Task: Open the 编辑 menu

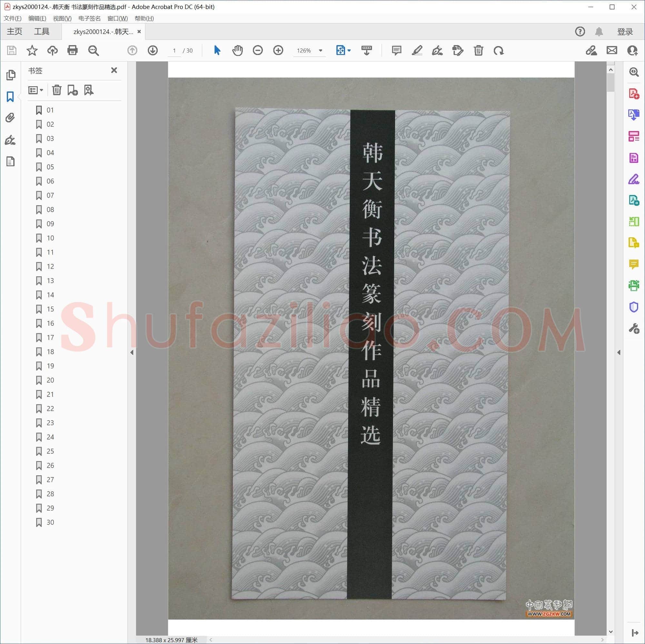Action: click(37, 18)
